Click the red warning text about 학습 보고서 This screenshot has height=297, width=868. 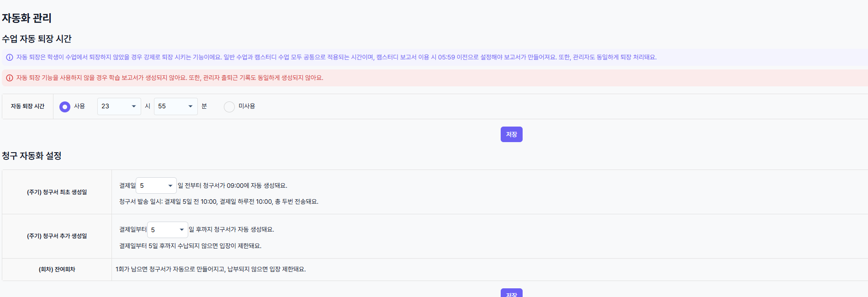pos(169,78)
